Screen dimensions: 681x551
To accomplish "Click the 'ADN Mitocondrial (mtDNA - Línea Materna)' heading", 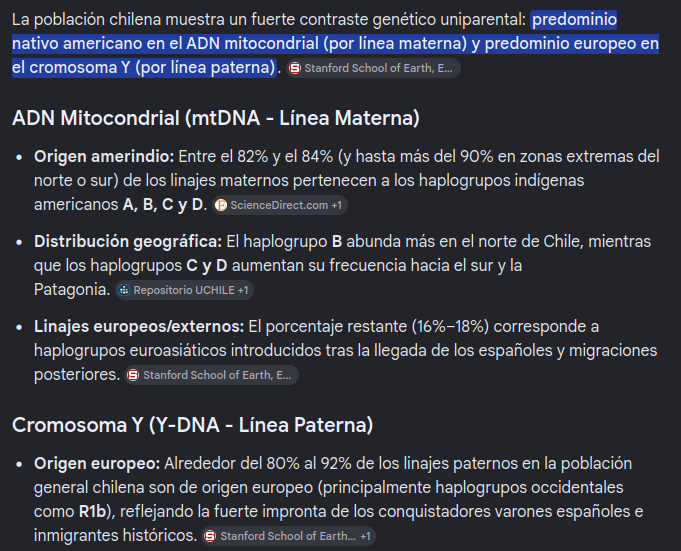I will [216, 118].
